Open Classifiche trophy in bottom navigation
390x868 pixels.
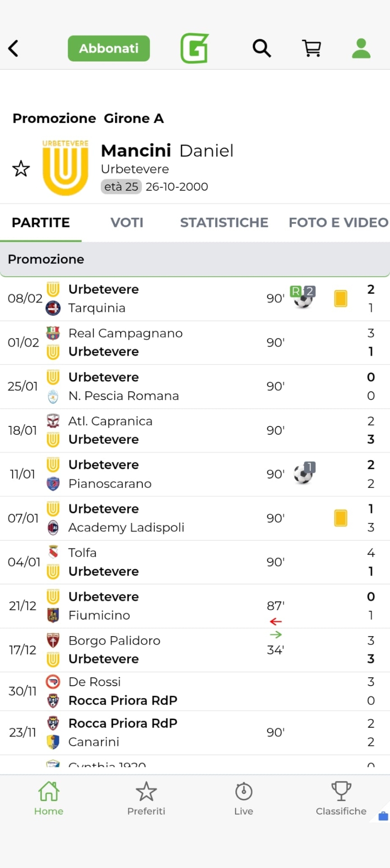click(341, 799)
